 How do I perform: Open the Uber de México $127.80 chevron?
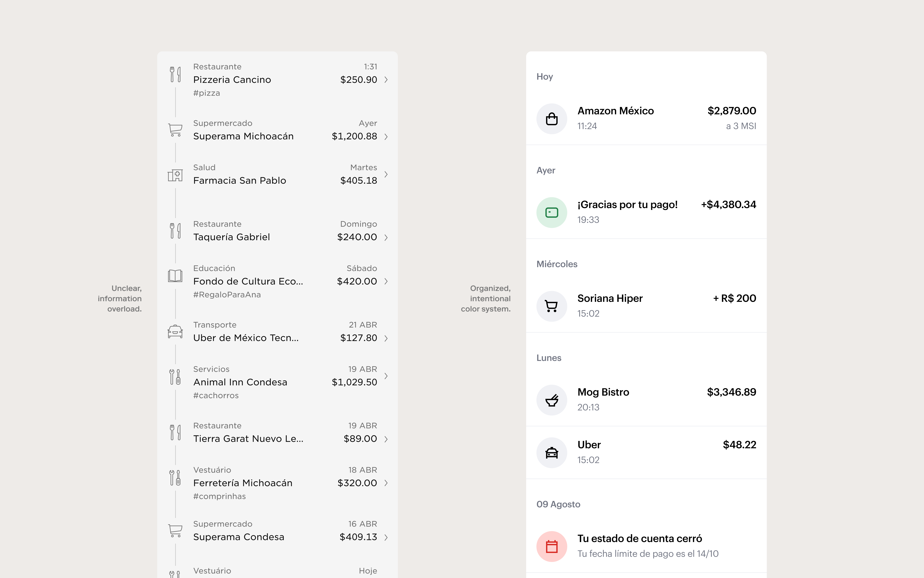[x=386, y=338]
